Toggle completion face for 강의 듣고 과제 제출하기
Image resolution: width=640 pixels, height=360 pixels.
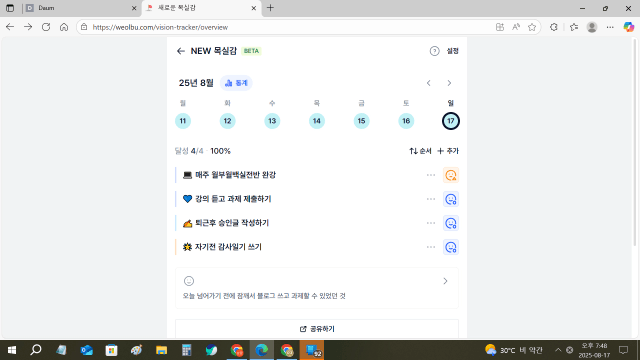451,199
